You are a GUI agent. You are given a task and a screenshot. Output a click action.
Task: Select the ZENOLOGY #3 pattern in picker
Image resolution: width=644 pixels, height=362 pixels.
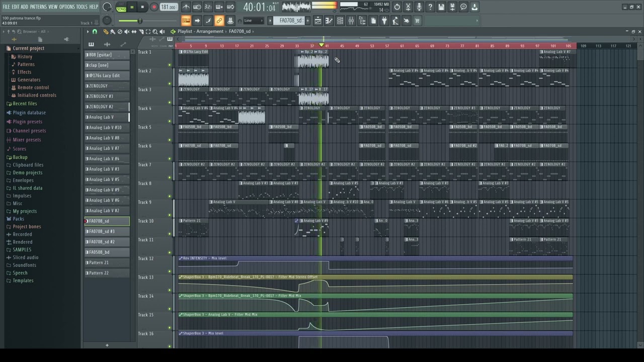(107, 96)
